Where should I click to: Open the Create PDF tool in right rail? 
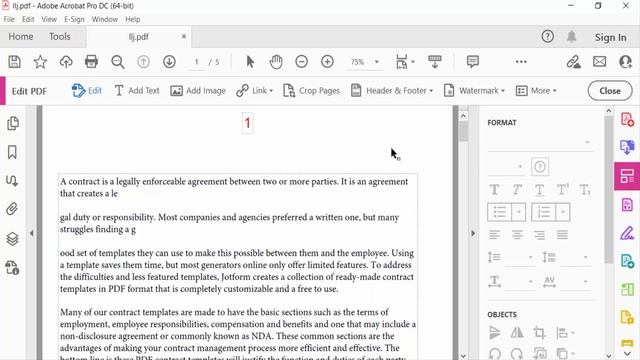coord(627,120)
